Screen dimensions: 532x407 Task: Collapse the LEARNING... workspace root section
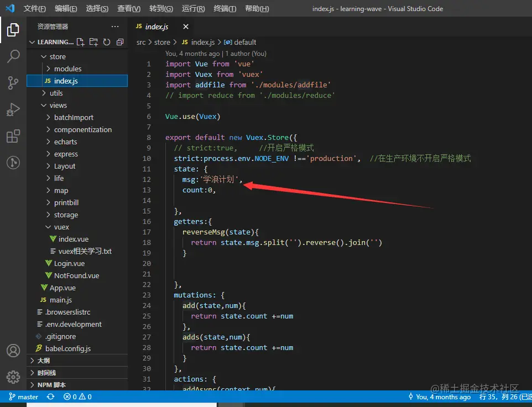point(51,42)
